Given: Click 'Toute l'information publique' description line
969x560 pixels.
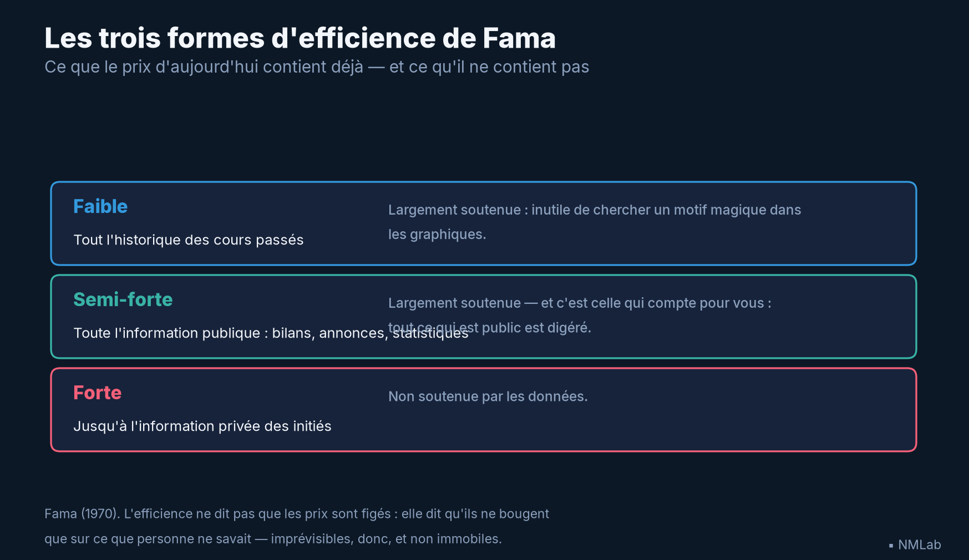Looking at the screenshot, I should tap(271, 333).
